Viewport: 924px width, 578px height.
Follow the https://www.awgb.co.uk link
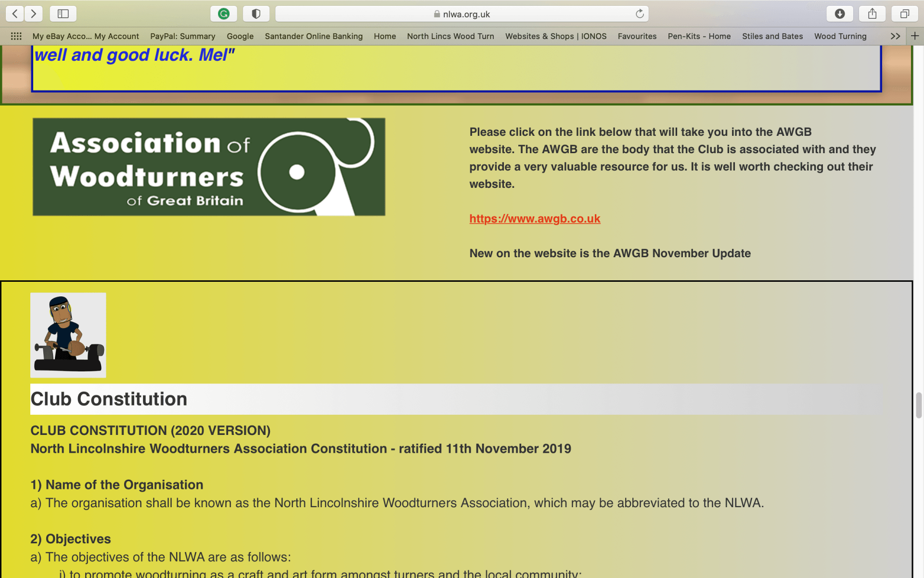(535, 219)
